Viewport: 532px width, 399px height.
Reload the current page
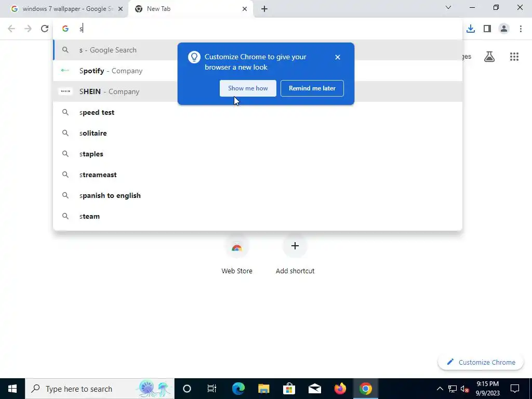coord(45,29)
